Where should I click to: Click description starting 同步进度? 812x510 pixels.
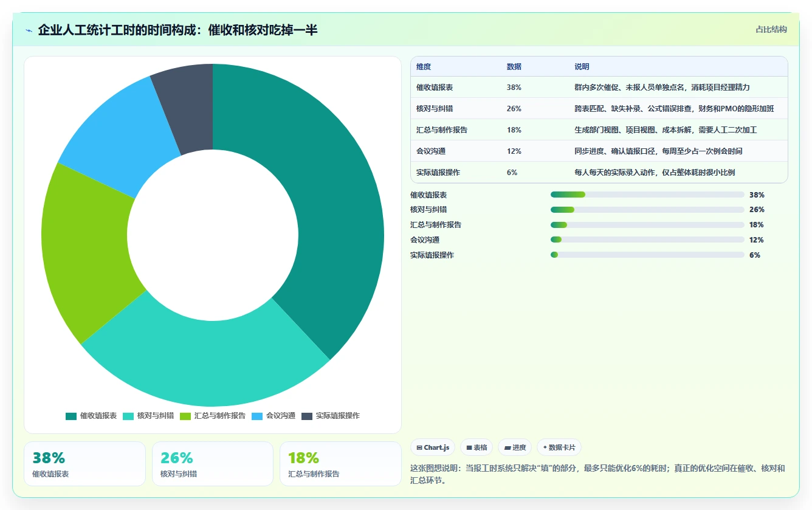pyautogui.click(x=658, y=151)
